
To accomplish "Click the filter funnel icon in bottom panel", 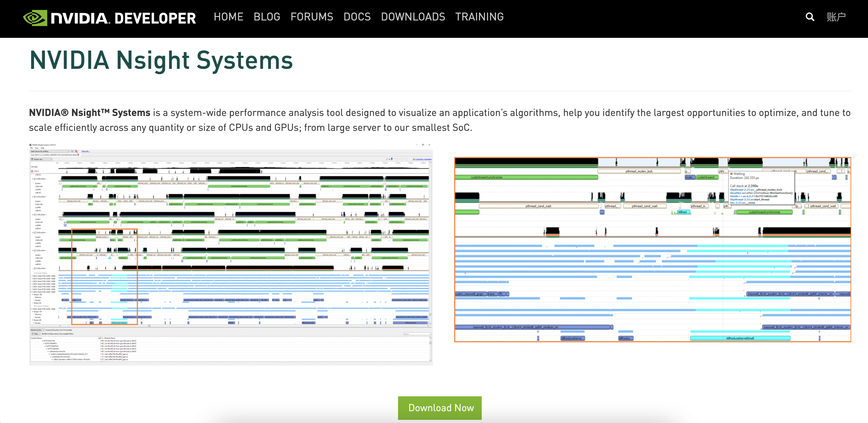I will (32, 334).
